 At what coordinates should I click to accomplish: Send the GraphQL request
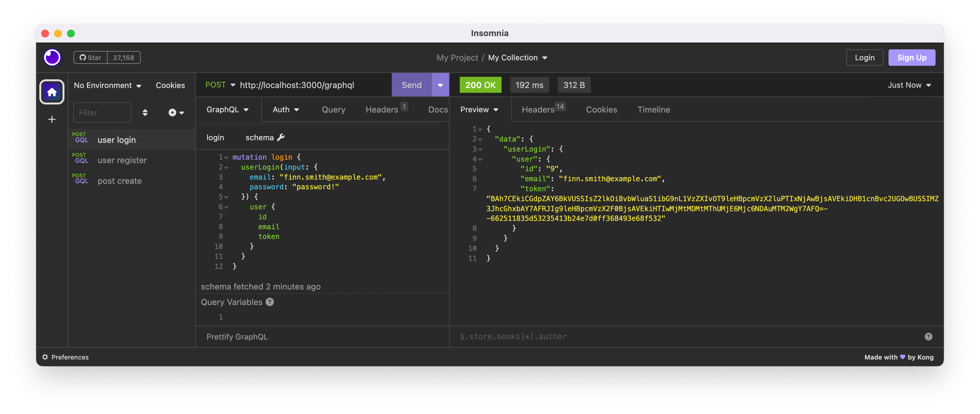click(412, 85)
